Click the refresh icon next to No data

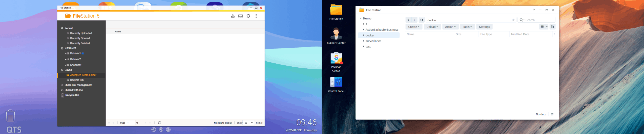click(552, 114)
